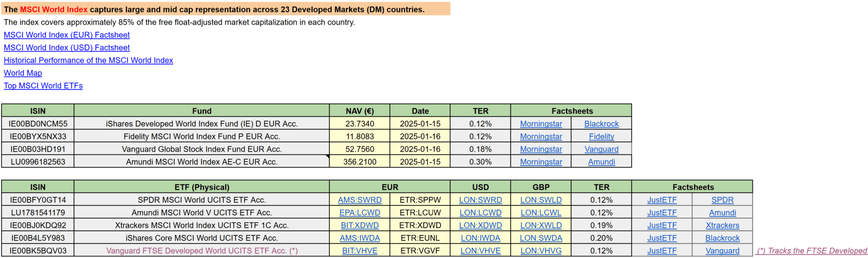868x258 pixels.
Task: Select the 'ETF (Physical)' column header
Action: click(202, 187)
